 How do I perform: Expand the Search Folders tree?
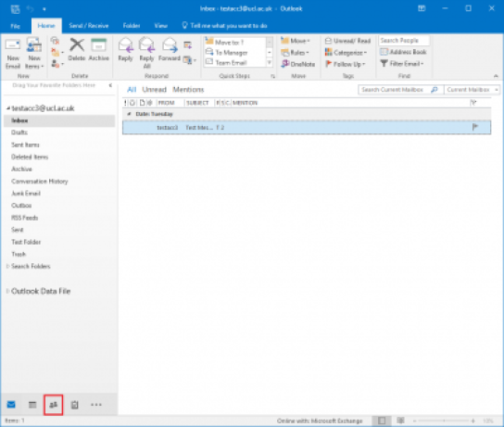point(7,266)
